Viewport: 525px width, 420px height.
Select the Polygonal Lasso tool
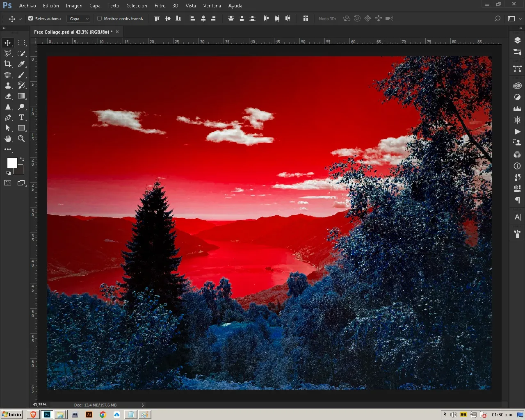[8, 53]
